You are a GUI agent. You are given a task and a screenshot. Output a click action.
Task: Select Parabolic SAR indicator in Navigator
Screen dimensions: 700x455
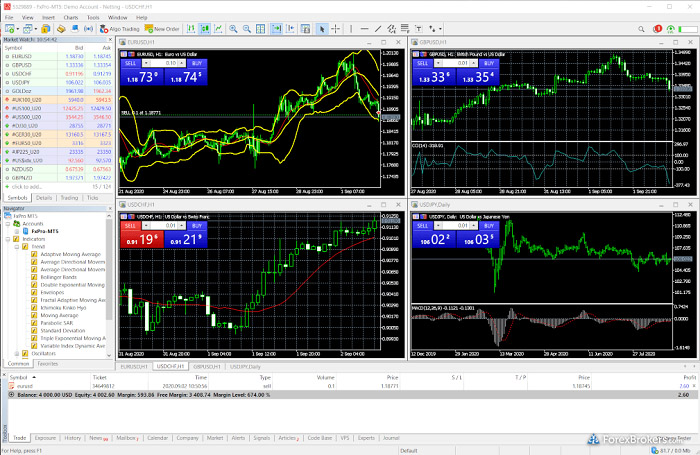(x=57, y=323)
